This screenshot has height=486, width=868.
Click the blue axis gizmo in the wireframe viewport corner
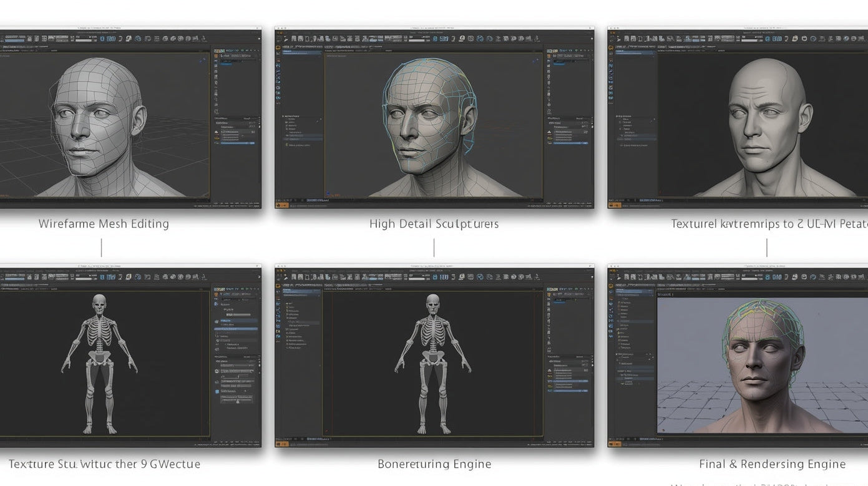203,61
